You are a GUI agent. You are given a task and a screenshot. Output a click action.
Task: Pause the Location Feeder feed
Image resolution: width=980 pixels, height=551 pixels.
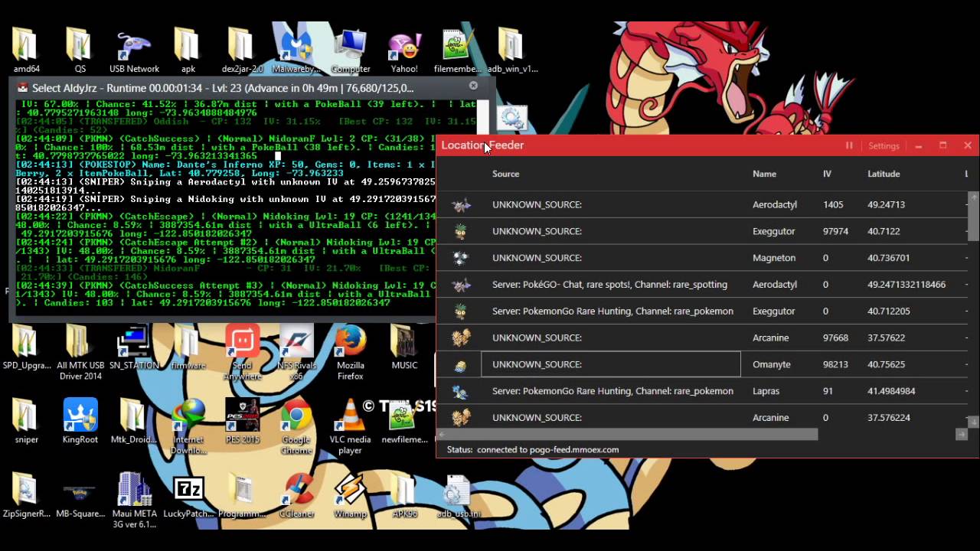click(849, 145)
